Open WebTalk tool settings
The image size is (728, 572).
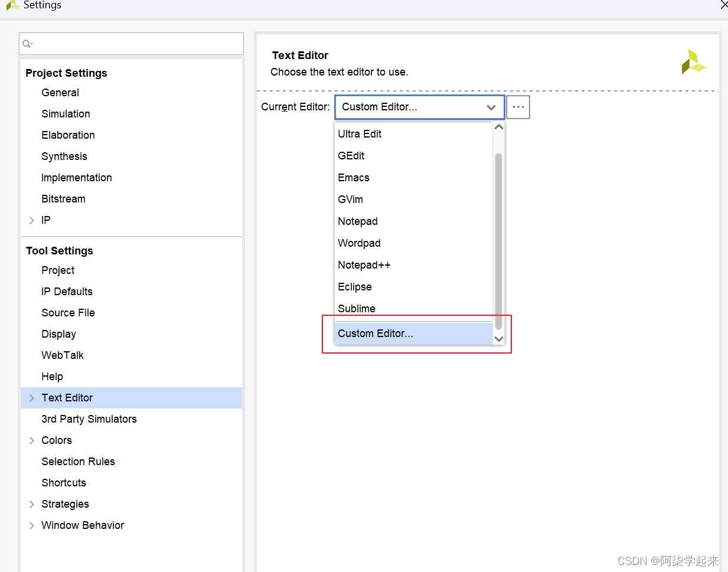click(x=63, y=355)
